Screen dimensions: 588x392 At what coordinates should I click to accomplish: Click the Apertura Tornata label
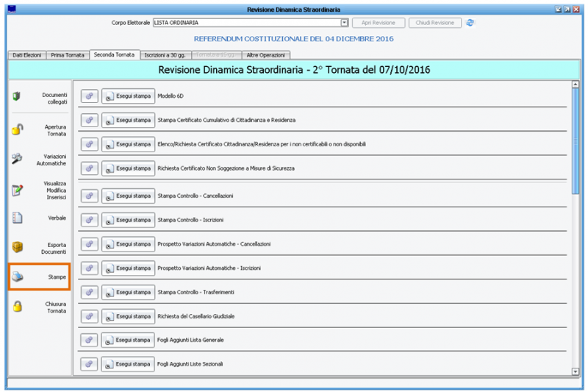click(56, 130)
